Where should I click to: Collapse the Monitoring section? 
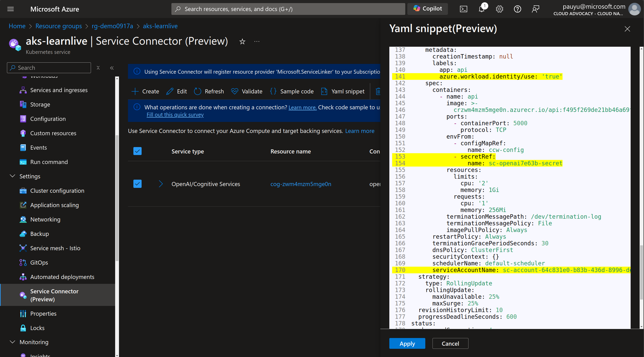pyautogui.click(x=12, y=342)
